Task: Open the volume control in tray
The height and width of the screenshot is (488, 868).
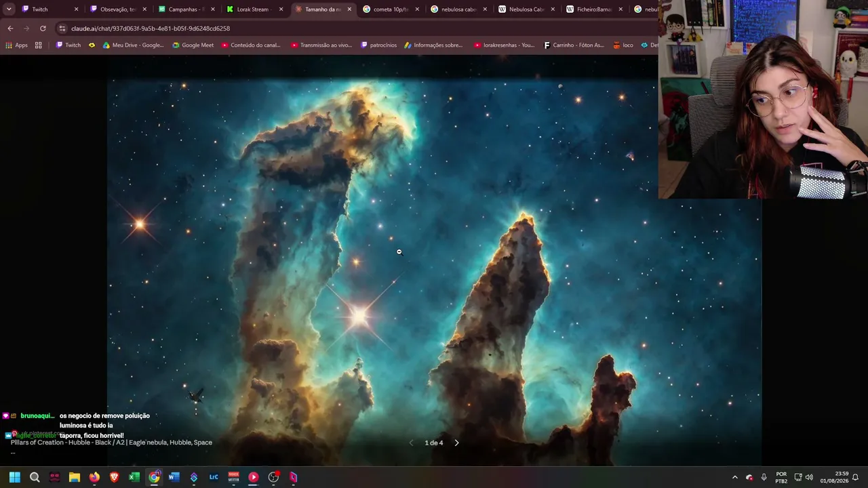Action: tap(809, 477)
